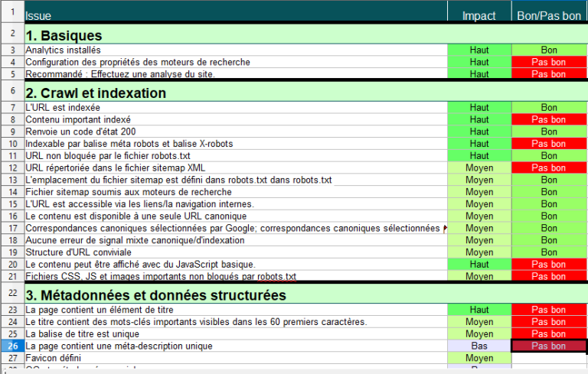Click 'Bon' status for Renvoie un code d'état 200

point(549,132)
